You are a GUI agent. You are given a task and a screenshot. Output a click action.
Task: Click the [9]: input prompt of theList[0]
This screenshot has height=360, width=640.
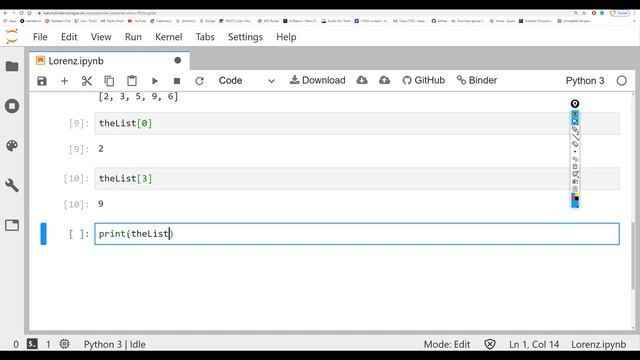point(79,123)
